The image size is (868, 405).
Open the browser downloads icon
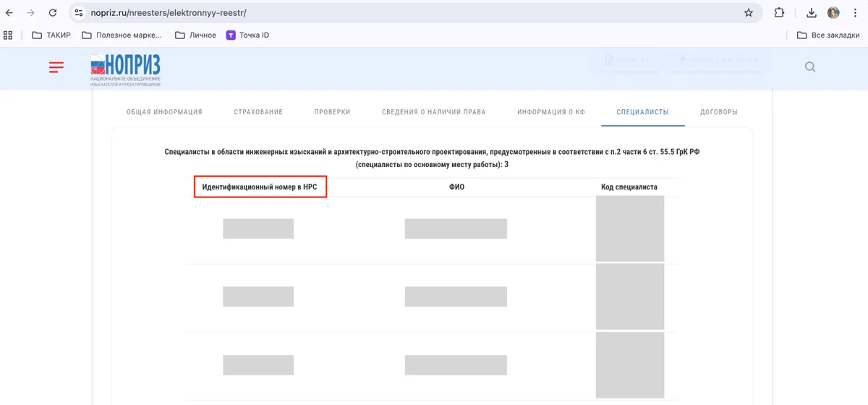(812, 13)
